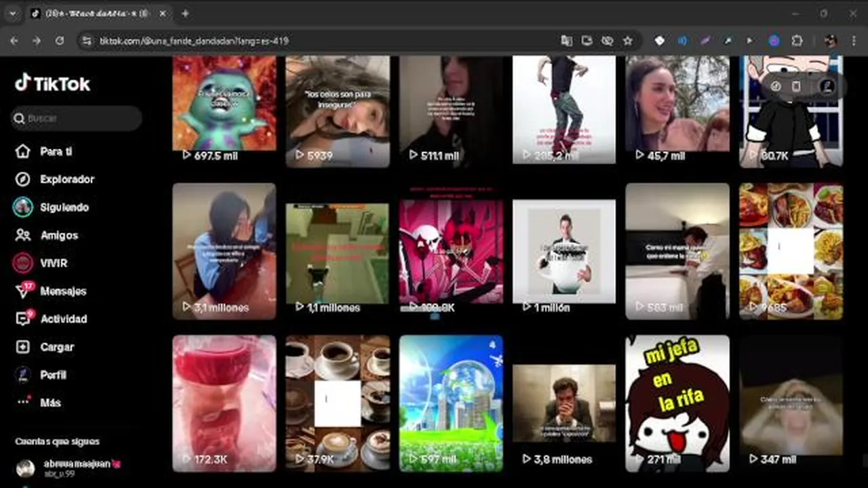Open the video with 3,8 millones views
Viewport: 868px width, 488px height.
point(564,403)
